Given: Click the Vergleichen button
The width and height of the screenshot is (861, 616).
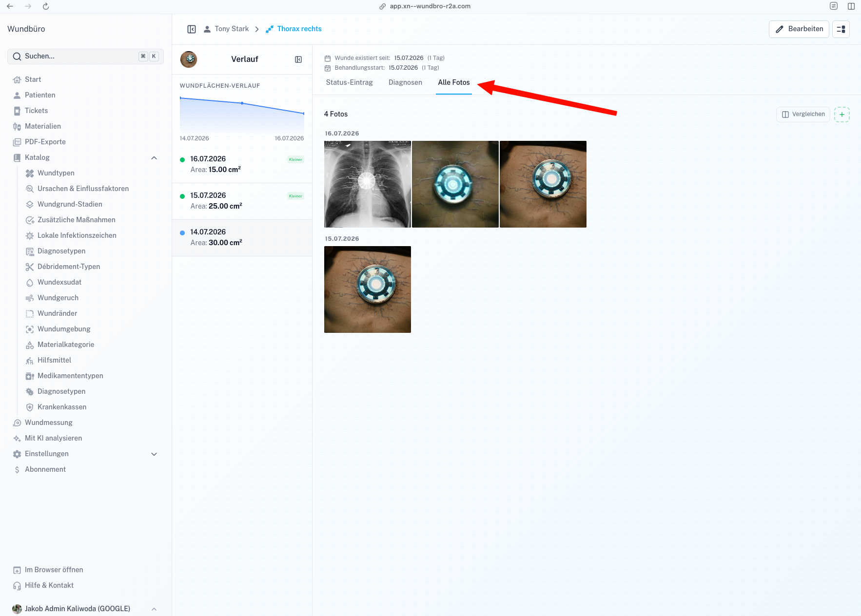Looking at the screenshot, I should pos(803,115).
